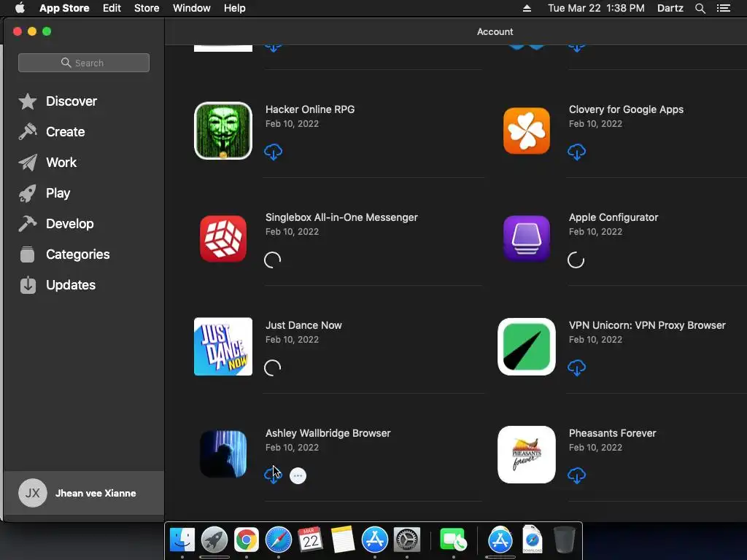
Task: Open Hacker Online RPG app icon
Action: pos(223,131)
